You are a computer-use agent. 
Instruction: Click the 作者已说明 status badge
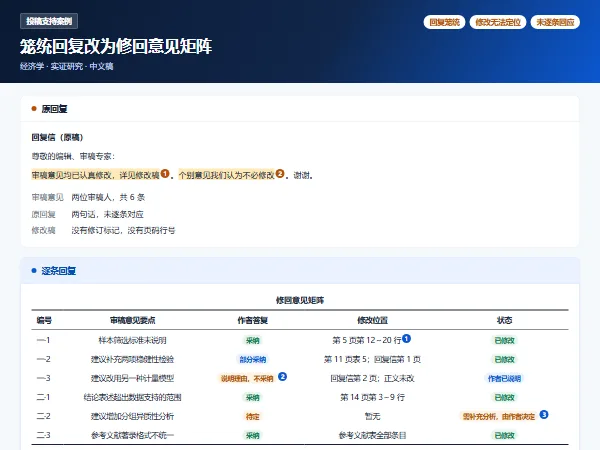click(x=504, y=379)
